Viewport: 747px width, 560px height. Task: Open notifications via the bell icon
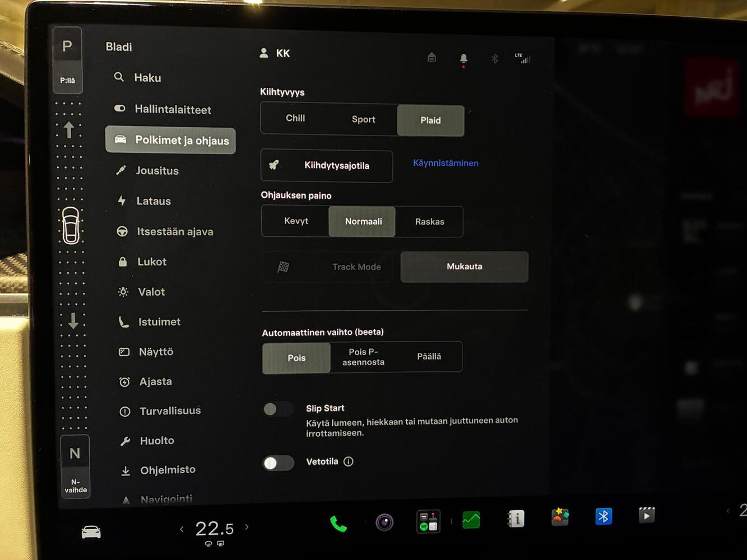tap(463, 58)
